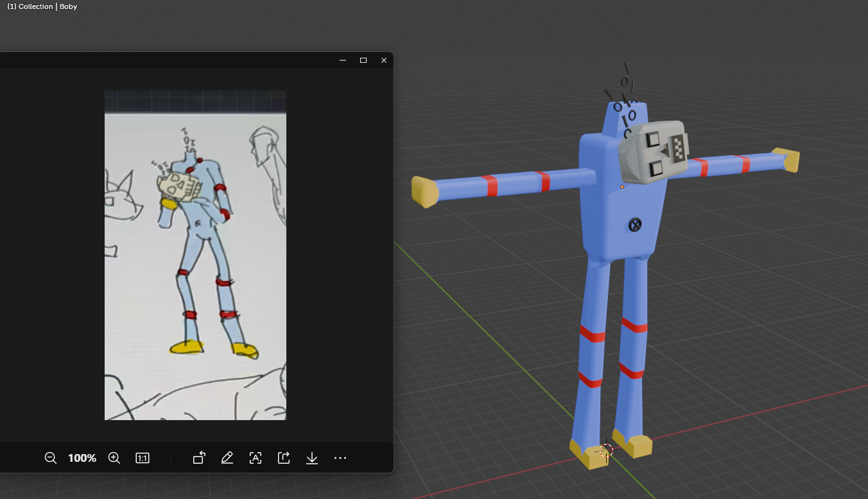Select the X button on robot's torso

pyautogui.click(x=635, y=224)
